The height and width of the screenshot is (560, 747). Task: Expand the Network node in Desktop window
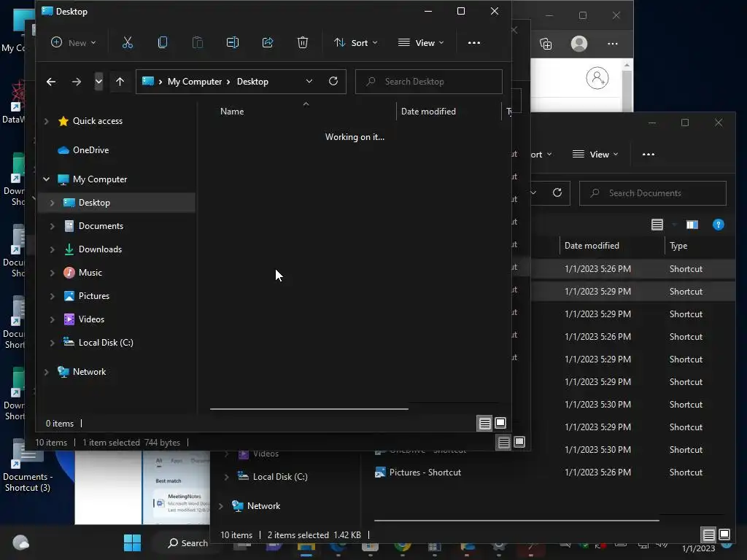pos(46,372)
